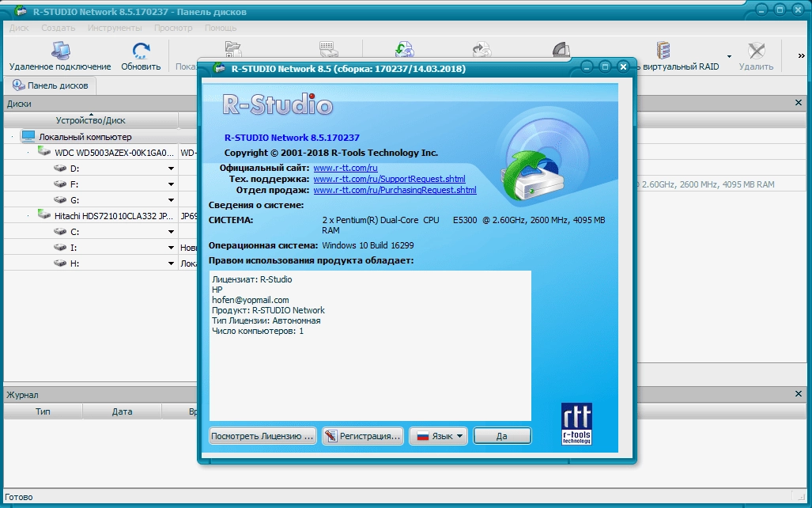Click the R-Studio icon in the main title bar
Screen dimensions: 812x508
click(21, 10)
